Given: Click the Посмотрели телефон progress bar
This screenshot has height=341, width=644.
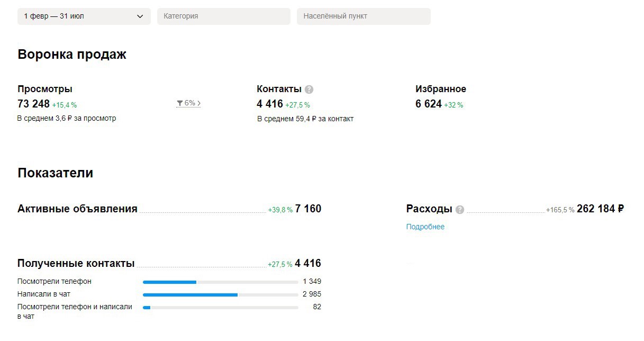Looking at the screenshot, I should pyautogui.click(x=220, y=282).
